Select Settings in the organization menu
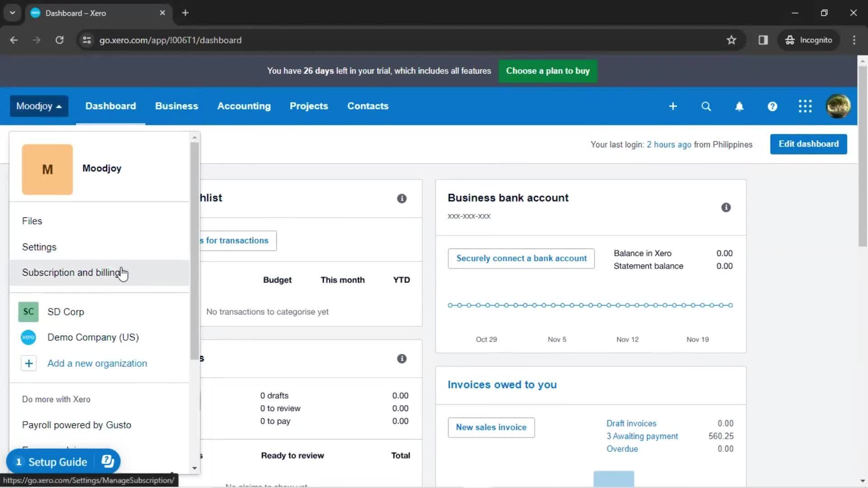 point(99,247)
